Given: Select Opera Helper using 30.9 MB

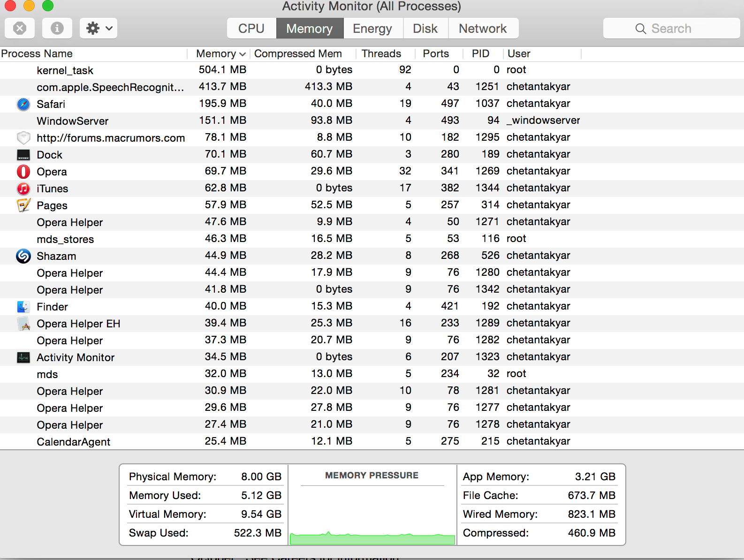Looking at the screenshot, I should pos(372,391).
